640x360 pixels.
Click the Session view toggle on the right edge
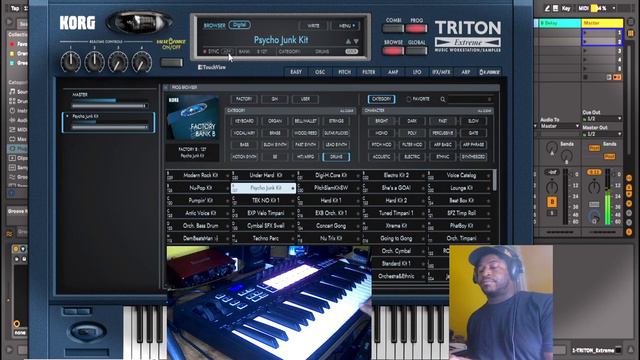[x=631, y=33]
